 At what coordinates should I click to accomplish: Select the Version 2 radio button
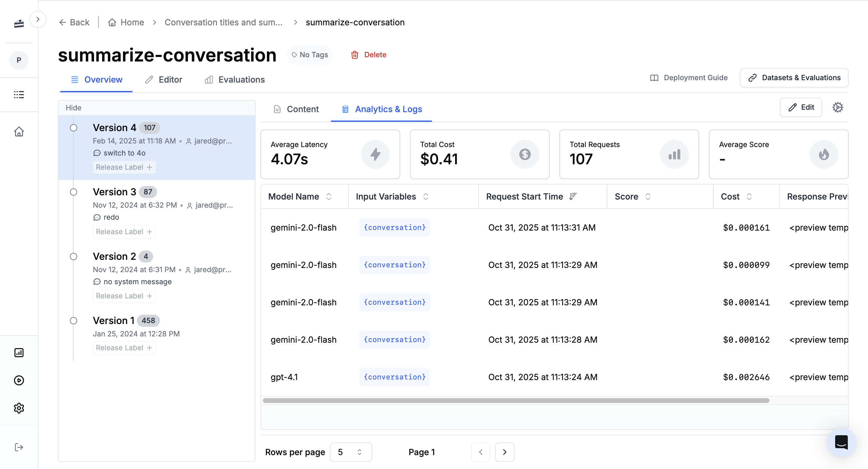pyautogui.click(x=74, y=257)
